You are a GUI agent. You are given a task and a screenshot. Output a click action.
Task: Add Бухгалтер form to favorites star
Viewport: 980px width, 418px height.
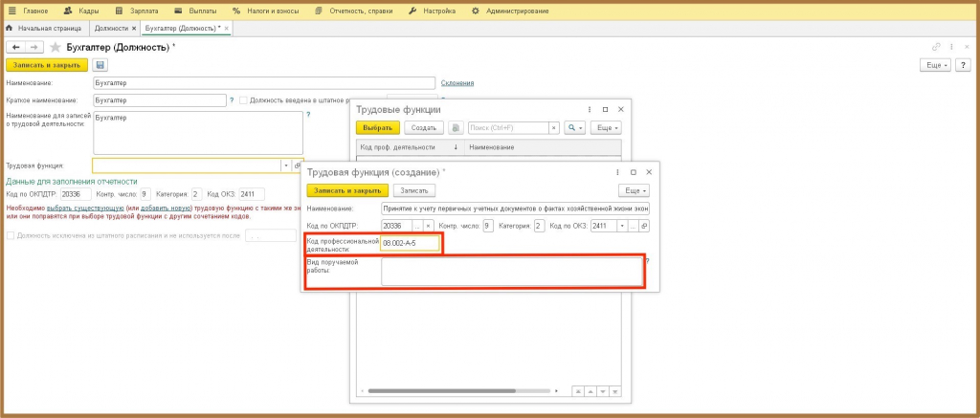[x=55, y=47]
